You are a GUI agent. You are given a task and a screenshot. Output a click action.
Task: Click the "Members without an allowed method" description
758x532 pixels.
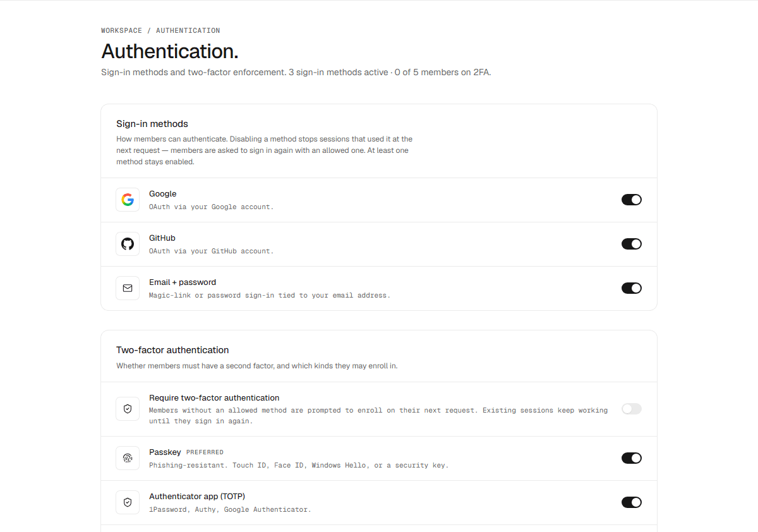point(378,416)
